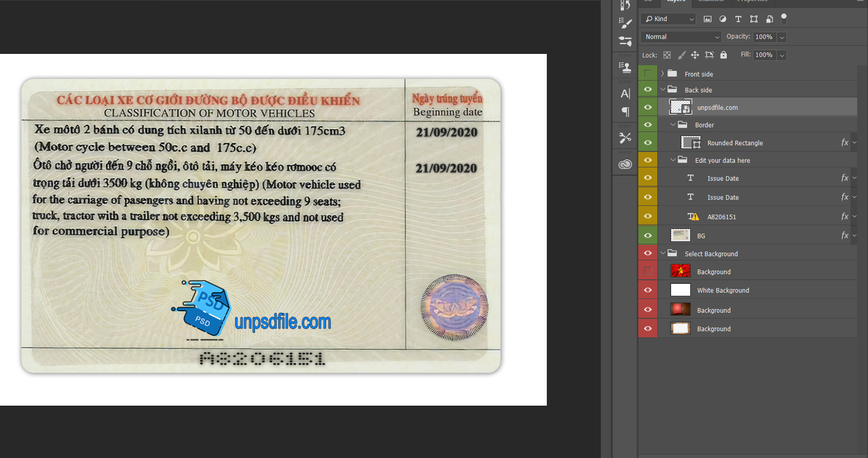Hide the BG layer
Viewport: 868px width, 458px height.
(x=648, y=236)
